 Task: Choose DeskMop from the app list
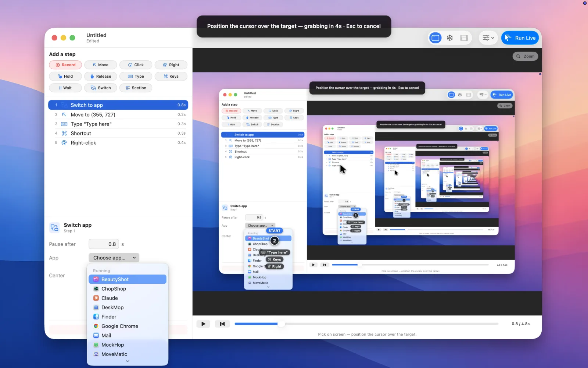[128, 307]
